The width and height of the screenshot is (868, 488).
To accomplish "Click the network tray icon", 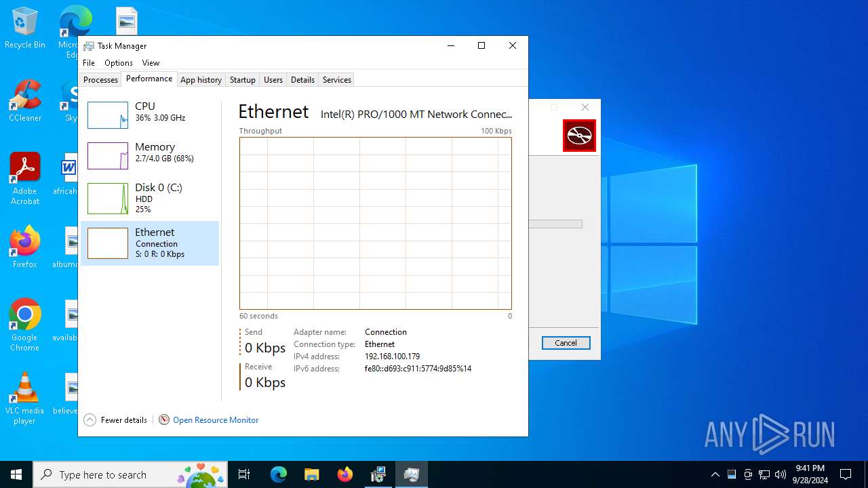I will pyautogui.click(x=764, y=474).
